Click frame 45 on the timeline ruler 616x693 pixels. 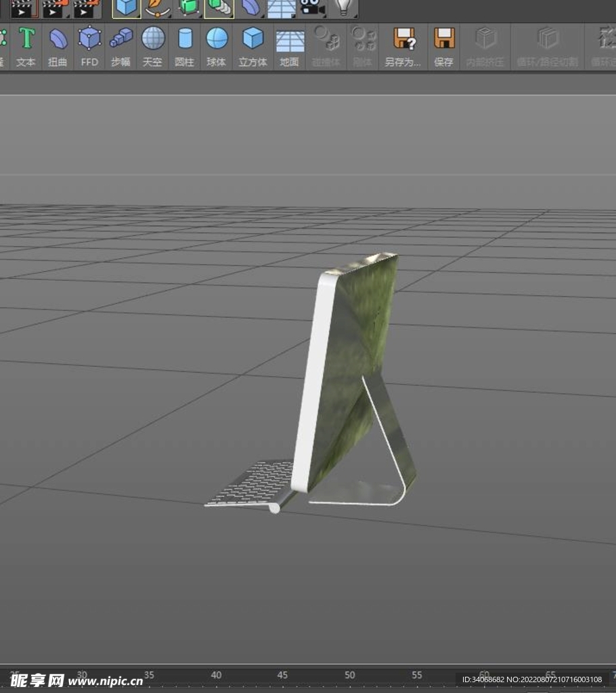(282, 675)
